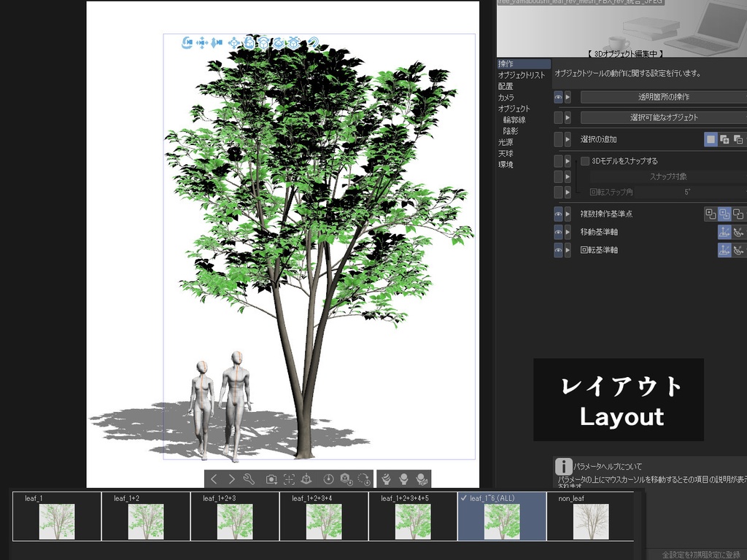Switch to the オブジェクトリスト category
Screen dimensions: 747x560
519,74
